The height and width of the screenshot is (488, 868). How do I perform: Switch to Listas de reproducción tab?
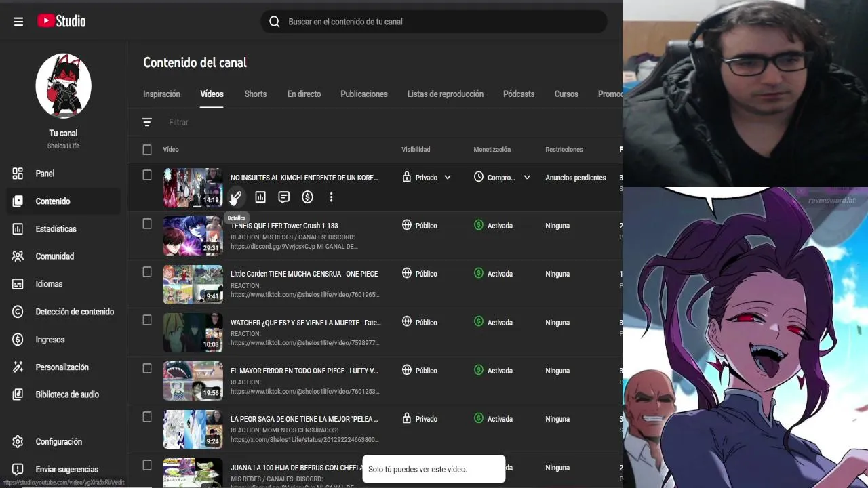coord(446,94)
